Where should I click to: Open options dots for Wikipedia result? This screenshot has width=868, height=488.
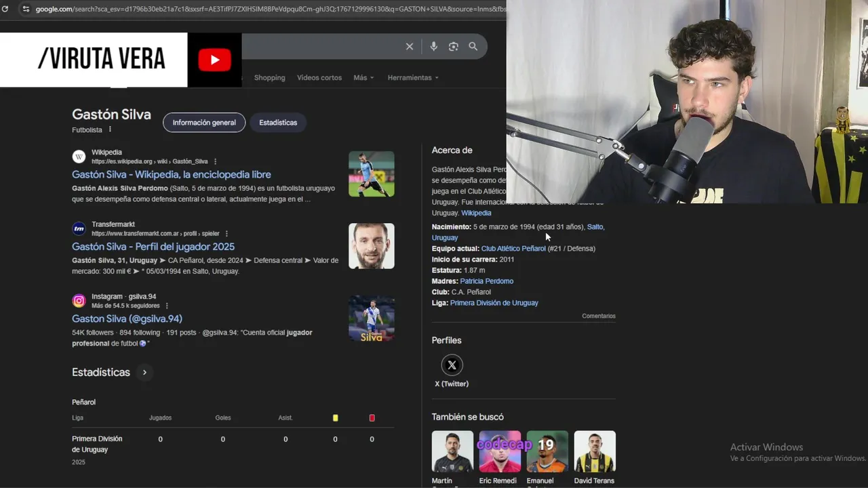coord(215,161)
